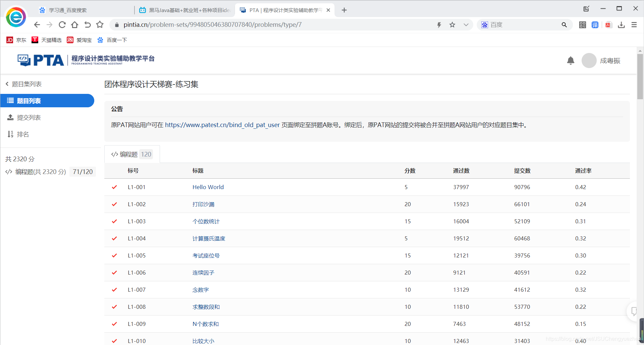Open problem 考试座位号

206,255
